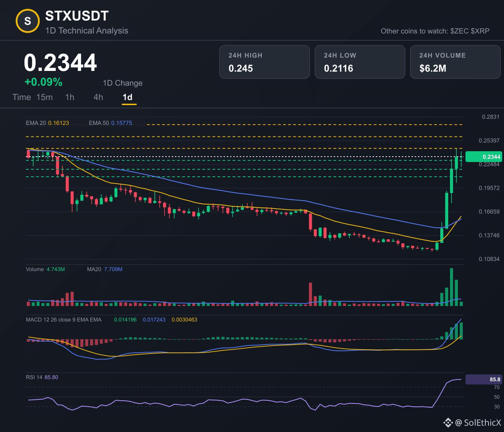The image size is (504, 432).
Task: Click the green 0.2344 price axis tag
Action: click(483, 157)
